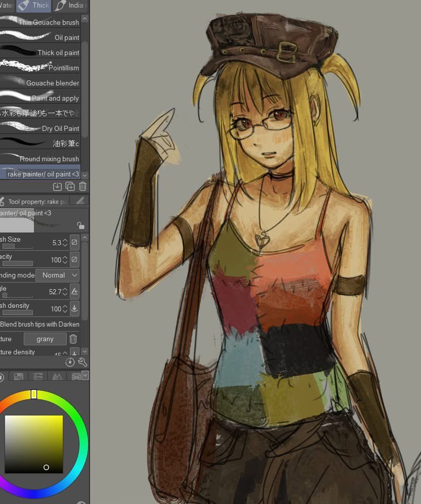
Task: Click the brush list scrollbar thumb
Action: tap(85, 88)
